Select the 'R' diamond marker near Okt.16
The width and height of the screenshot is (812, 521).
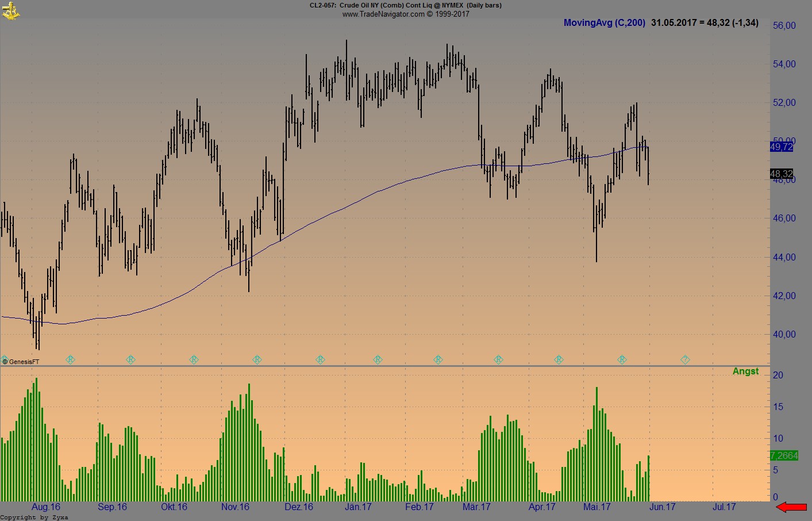(194, 359)
